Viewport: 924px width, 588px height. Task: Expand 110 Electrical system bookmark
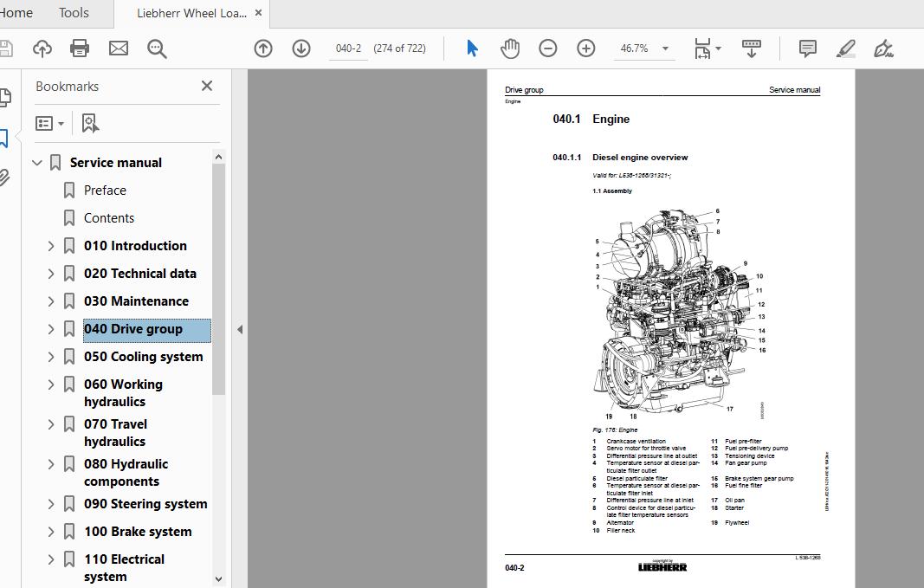pos(51,559)
